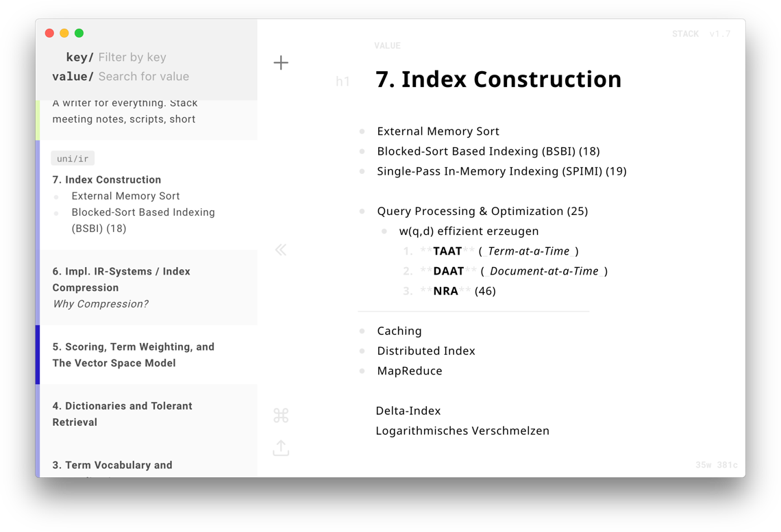Click the bullet beside Caching
781x532 pixels.
pyautogui.click(x=362, y=331)
